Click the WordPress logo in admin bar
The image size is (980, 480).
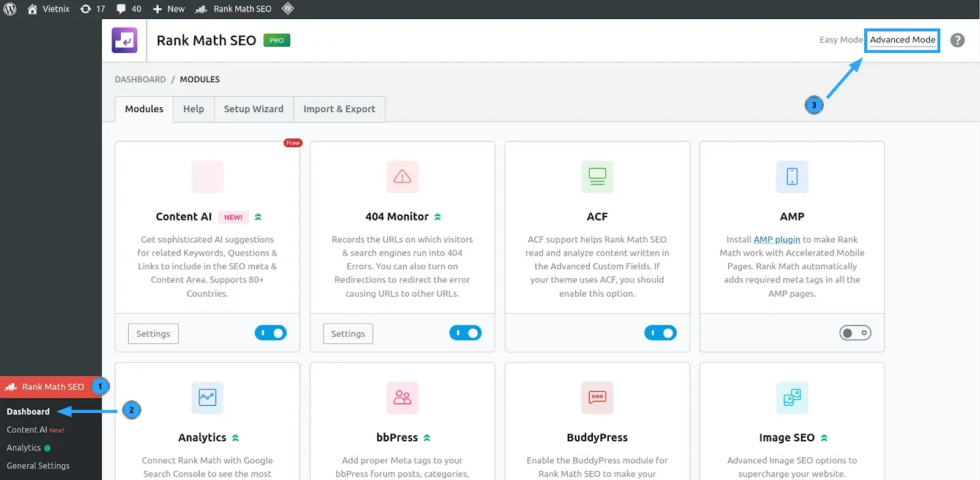click(10, 9)
